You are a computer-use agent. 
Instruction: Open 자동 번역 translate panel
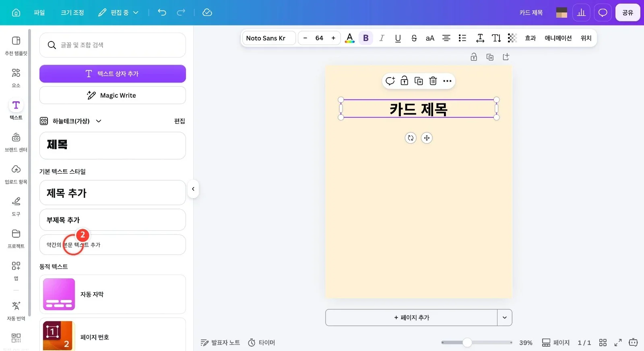(x=16, y=311)
